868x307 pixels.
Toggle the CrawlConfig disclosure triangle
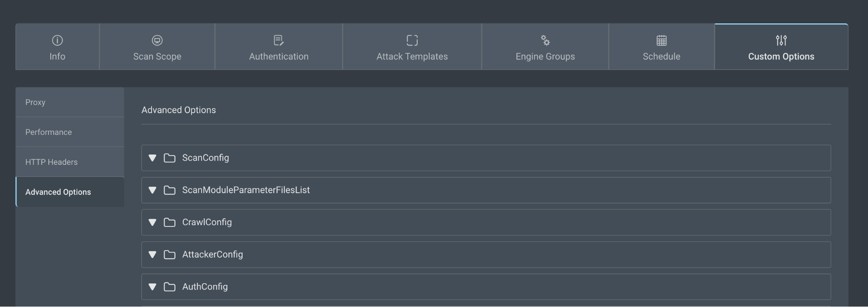152,222
